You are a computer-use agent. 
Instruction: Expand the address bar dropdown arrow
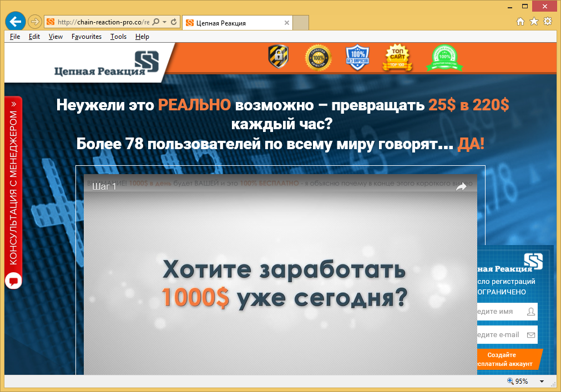click(164, 22)
